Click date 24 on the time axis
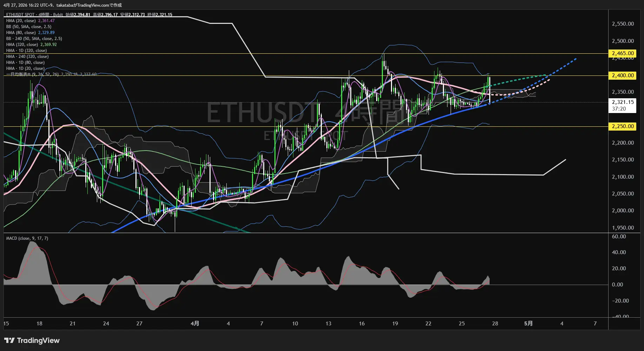644x351 pixels. pos(106,324)
